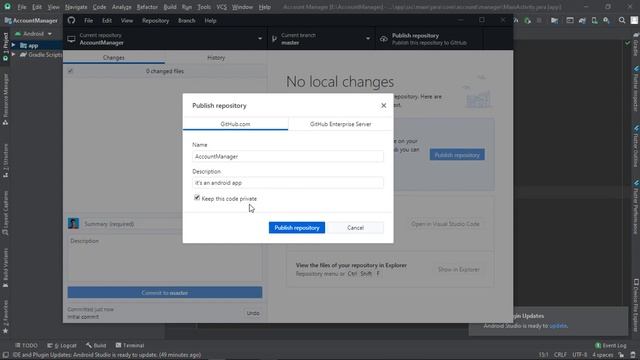Viewport: 640px width, 360px height.
Task: Click Sync Project with Gradle Files icon
Action: point(582,20)
